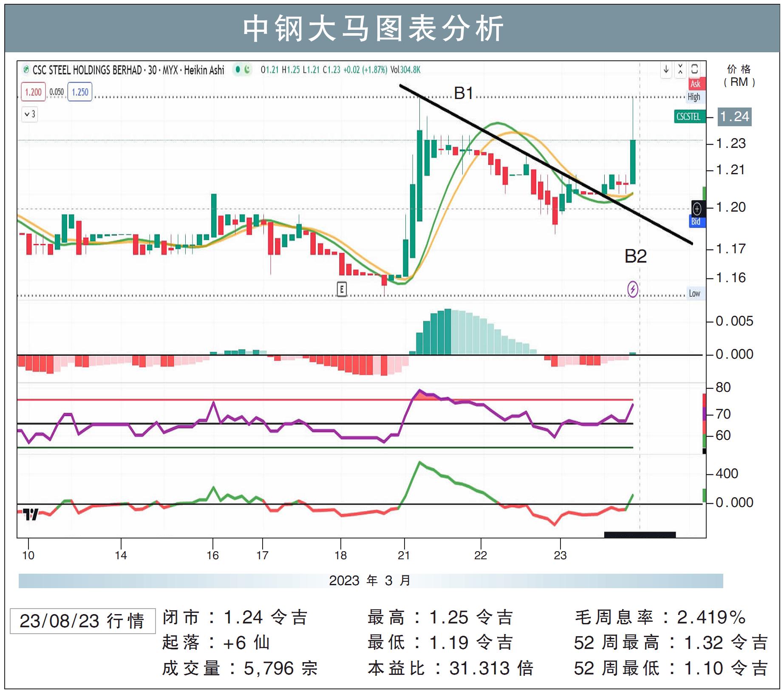Click the maximize chart pane icon
Image resolution: width=784 pixels, height=694 pixels.
(x=695, y=69)
